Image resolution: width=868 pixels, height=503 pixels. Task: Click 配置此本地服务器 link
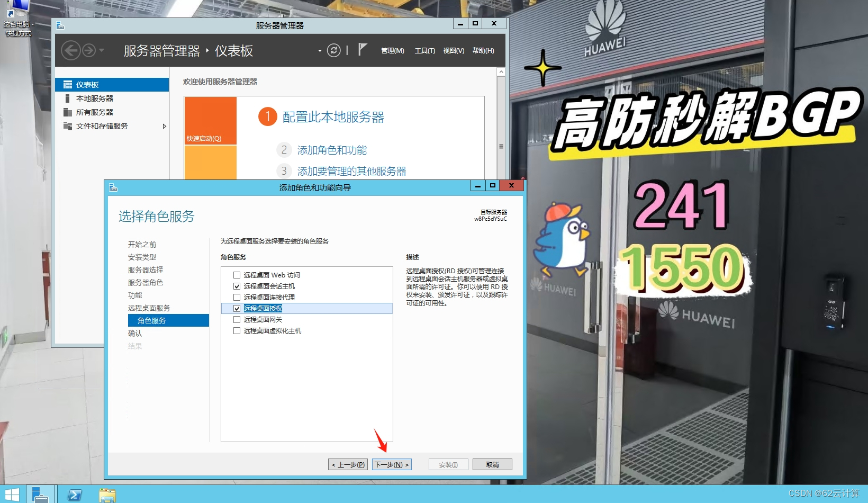(x=333, y=117)
